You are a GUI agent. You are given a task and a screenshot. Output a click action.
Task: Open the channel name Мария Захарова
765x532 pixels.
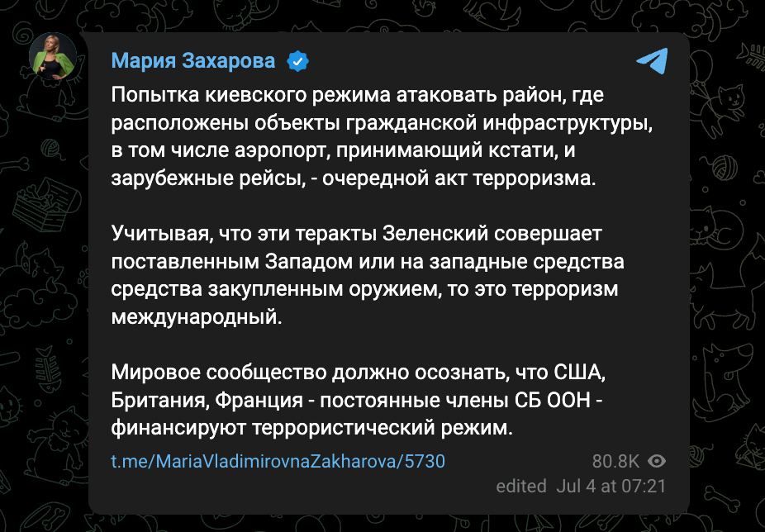[x=194, y=59]
